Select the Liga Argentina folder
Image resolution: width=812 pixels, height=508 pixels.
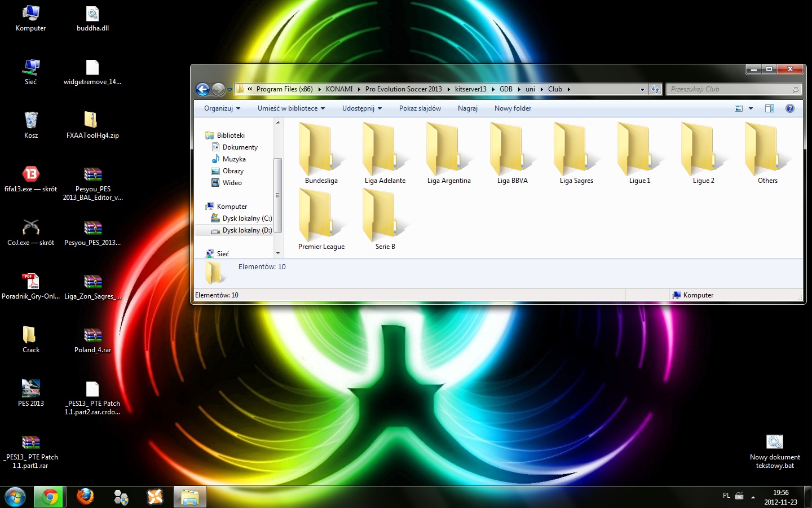click(449, 154)
